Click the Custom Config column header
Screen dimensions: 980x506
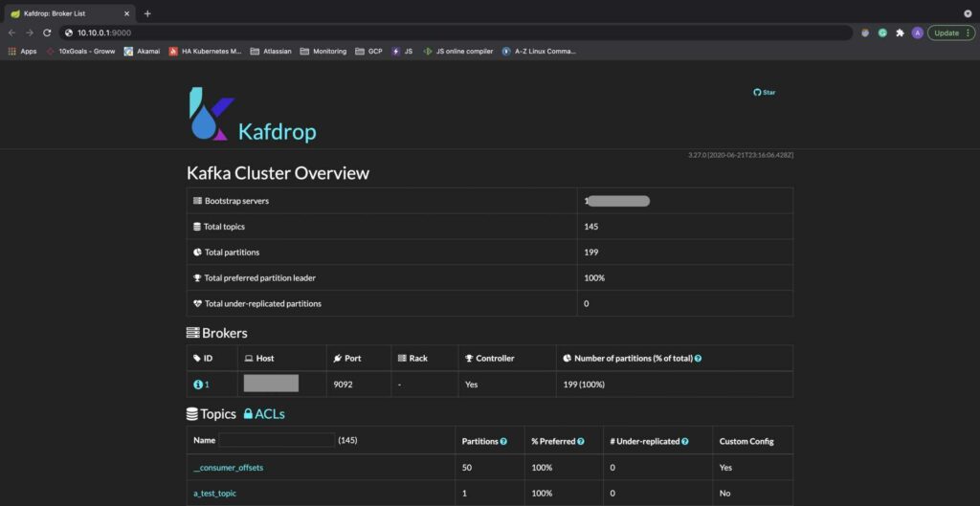pyautogui.click(x=746, y=442)
